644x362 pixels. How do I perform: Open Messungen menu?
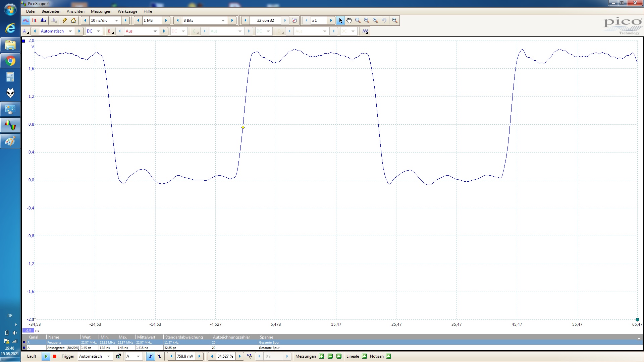[101, 11]
